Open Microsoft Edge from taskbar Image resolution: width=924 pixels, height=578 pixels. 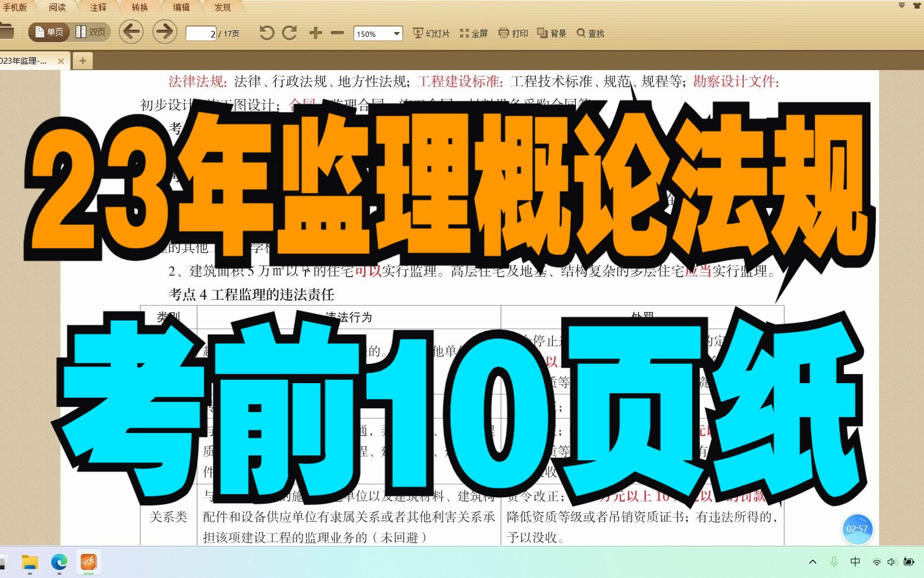(59, 562)
